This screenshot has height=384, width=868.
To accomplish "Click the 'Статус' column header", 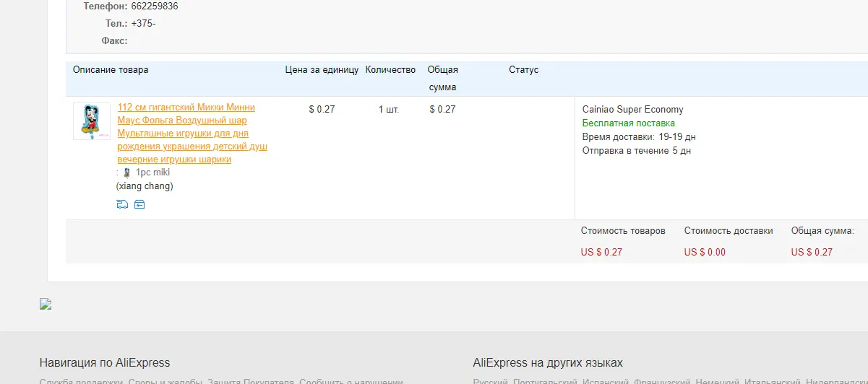I will pos(524,70).
